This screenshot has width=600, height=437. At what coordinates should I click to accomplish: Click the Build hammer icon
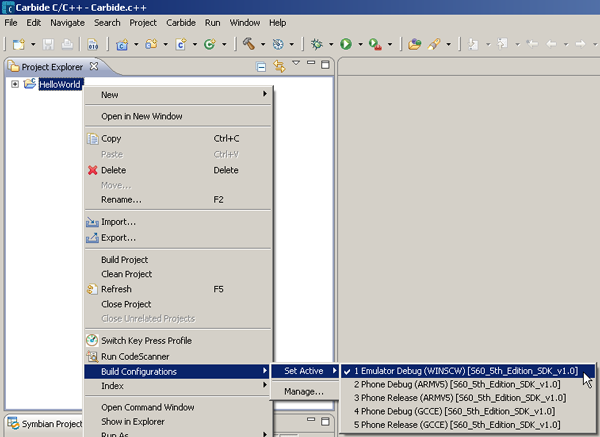coord(249,44)
